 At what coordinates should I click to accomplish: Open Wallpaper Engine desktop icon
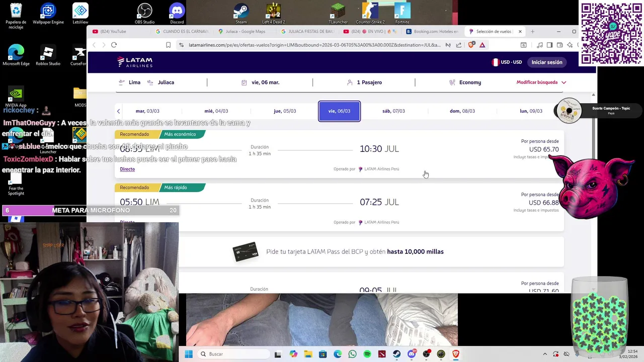[x=48, y=14]
